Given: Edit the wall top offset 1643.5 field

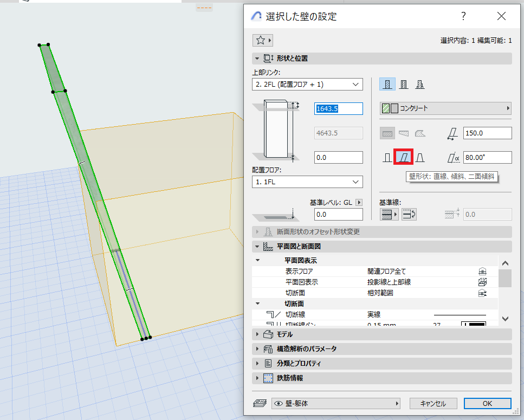Looking at the screenshot, I should click(x=338, y=108).
